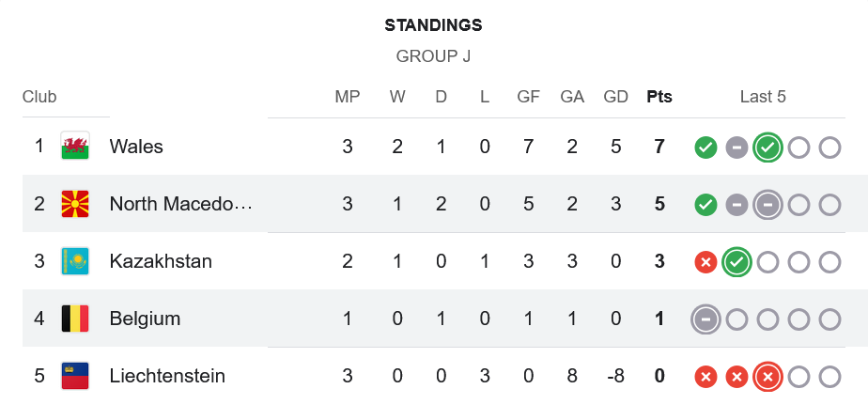This screenshot has height=420, width=868.
Task: Click the Belgium flag icon
Action: [x=75, y=319]
